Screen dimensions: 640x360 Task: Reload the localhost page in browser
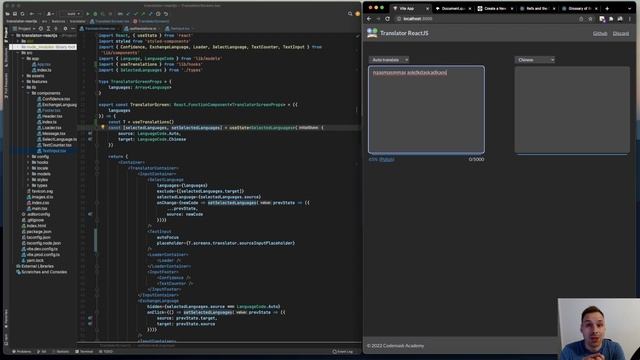pyautogui.click(x=387, y=19)
